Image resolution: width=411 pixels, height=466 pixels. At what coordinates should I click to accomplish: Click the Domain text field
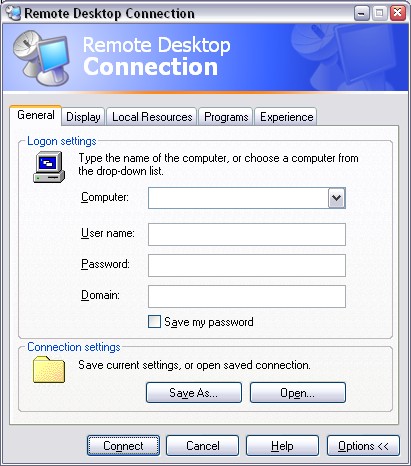click(x=247, y=296)
